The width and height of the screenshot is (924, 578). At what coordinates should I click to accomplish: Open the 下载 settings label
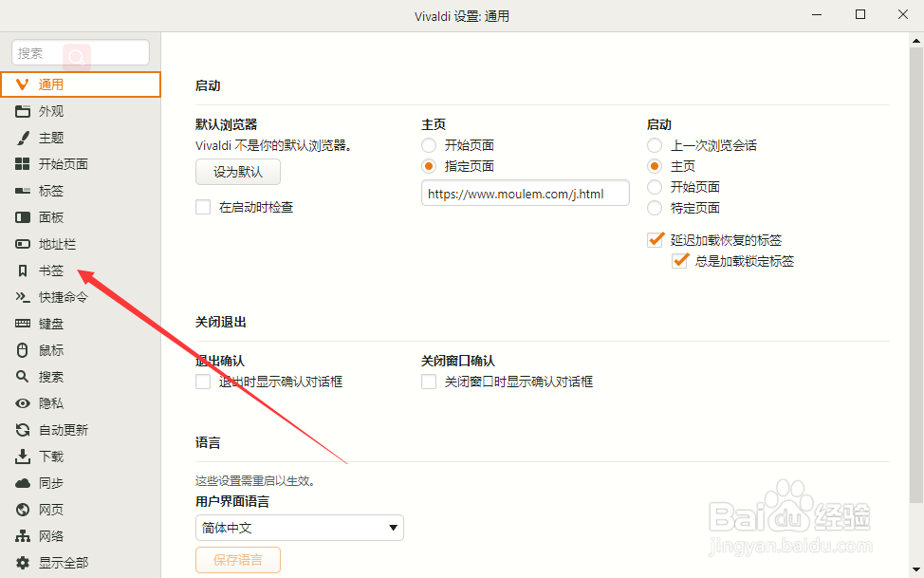pyautogui.click(x=51, y=457)
